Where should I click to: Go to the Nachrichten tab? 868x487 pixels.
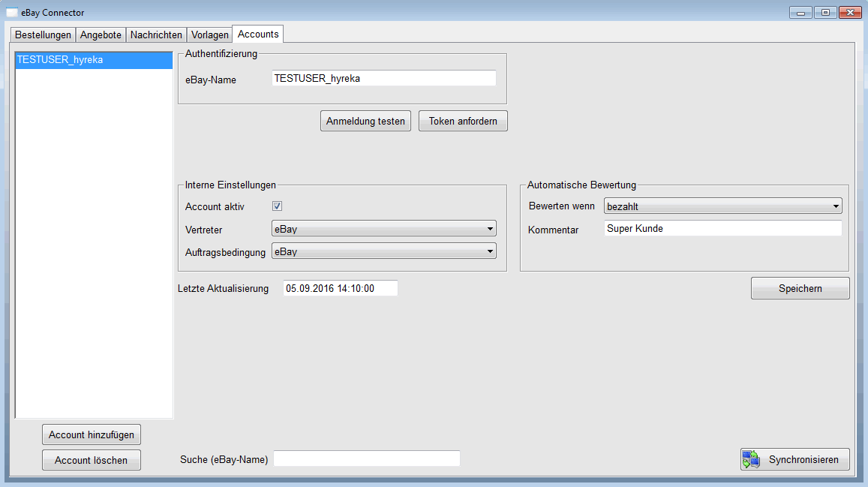156,35
